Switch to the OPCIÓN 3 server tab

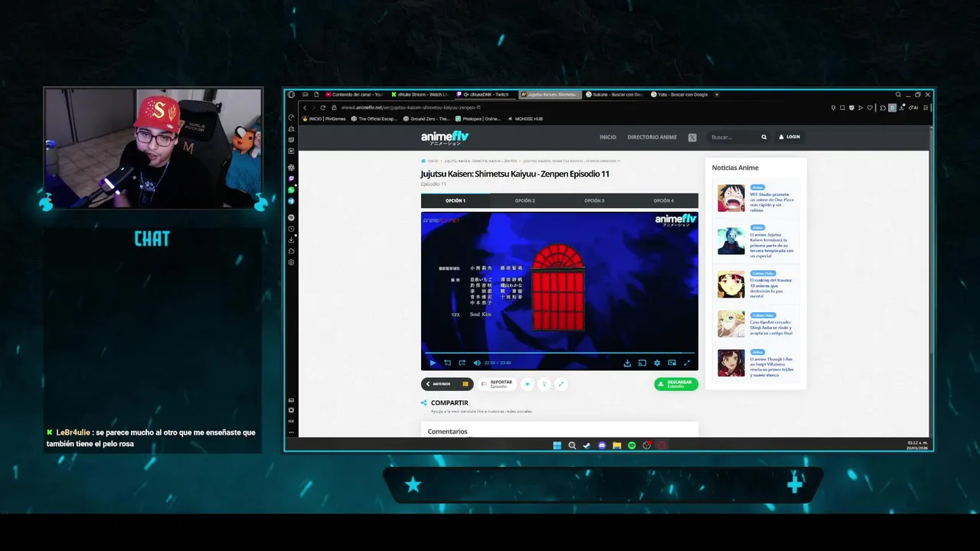pos(594,201)
